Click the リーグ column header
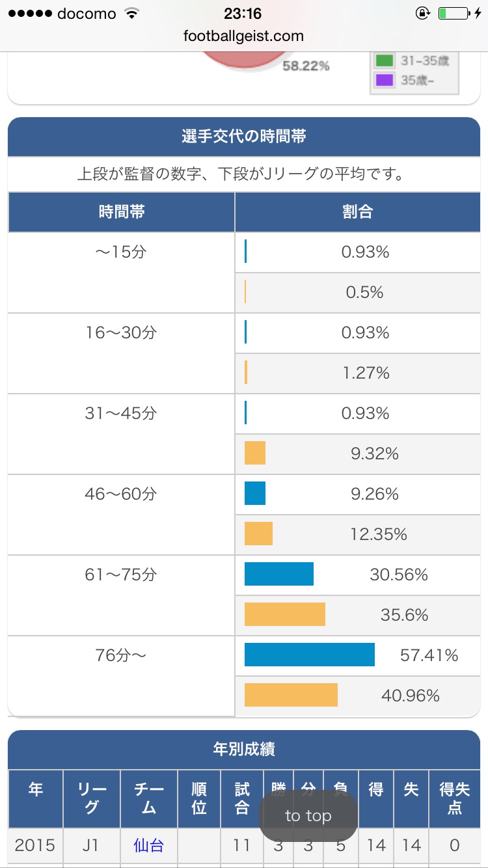Viewport: 488px width, 868px height. point(92,798)
